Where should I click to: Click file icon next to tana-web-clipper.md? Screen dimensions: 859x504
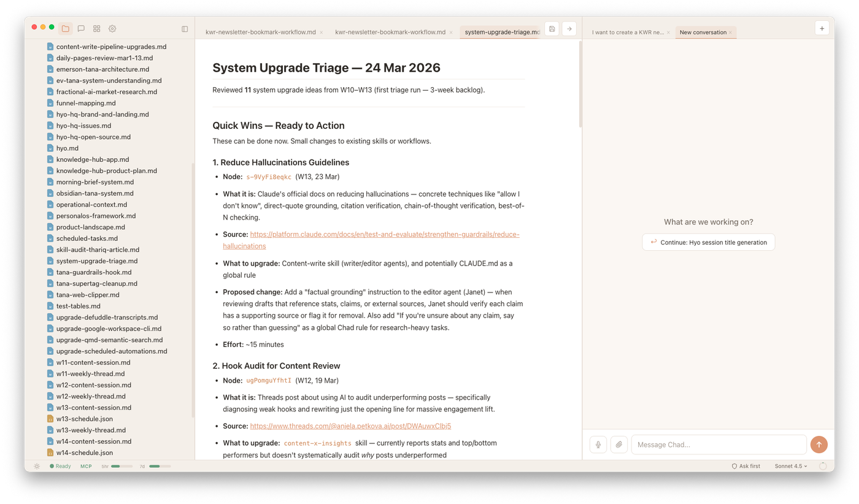coord(50,295)
